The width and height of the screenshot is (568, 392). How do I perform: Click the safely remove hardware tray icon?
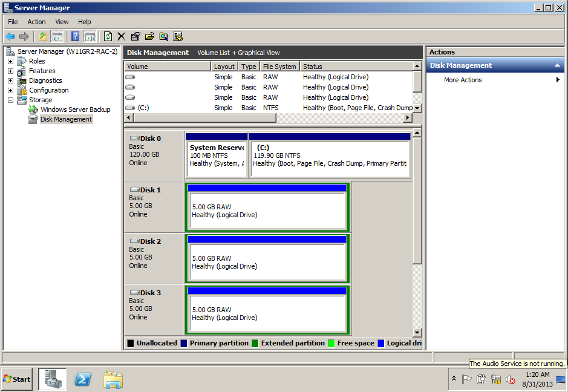click(x=481, y=379)
